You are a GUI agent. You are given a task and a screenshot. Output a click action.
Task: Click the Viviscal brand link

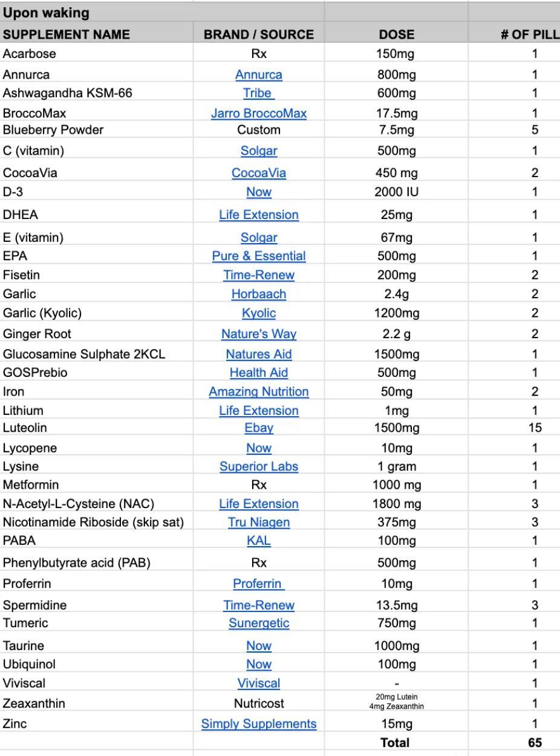[x=258, y=683]
